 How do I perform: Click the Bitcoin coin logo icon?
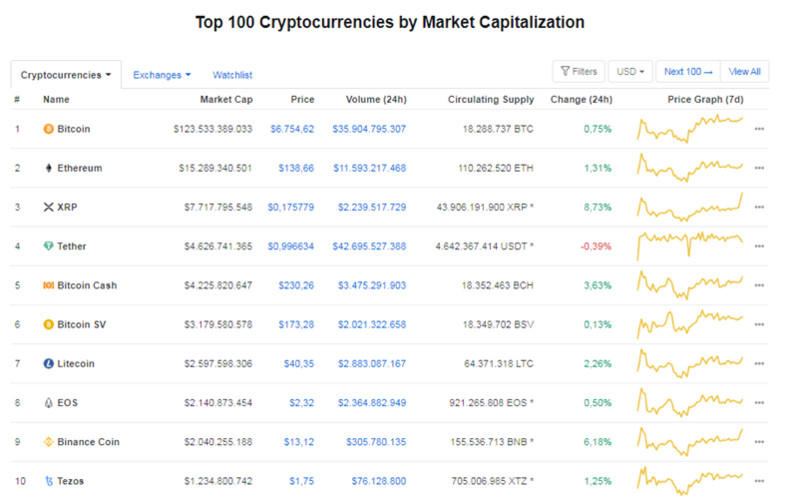click(x=48, y=129)
